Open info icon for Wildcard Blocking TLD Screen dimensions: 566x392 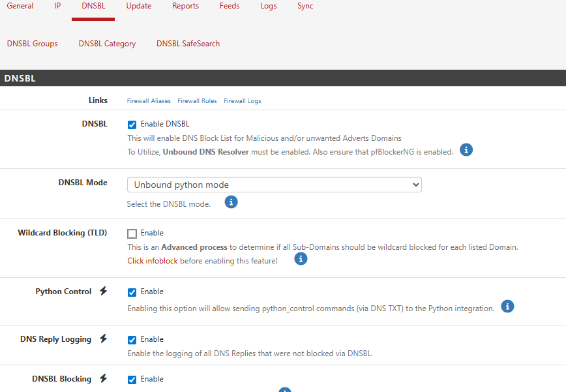point(301,259)
